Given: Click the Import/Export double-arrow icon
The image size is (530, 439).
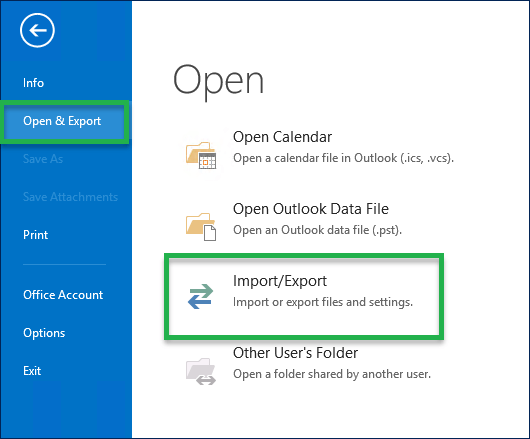Looking at the screenshot, I should click(201, 296).
